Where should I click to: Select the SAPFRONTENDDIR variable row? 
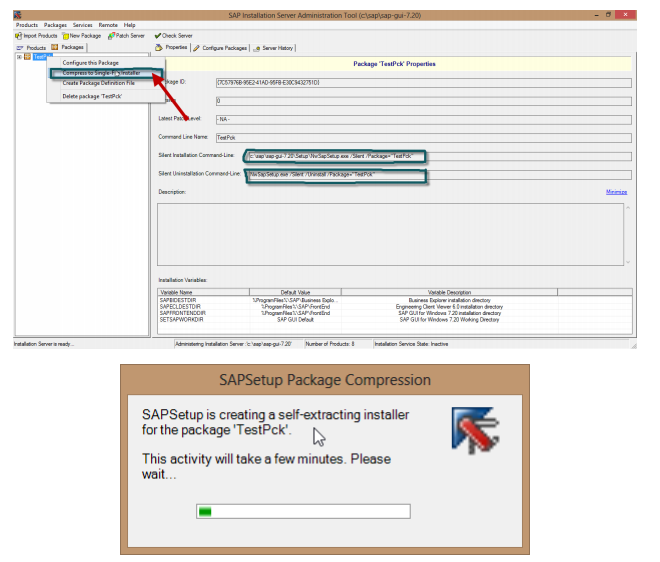tap(395, 313)
